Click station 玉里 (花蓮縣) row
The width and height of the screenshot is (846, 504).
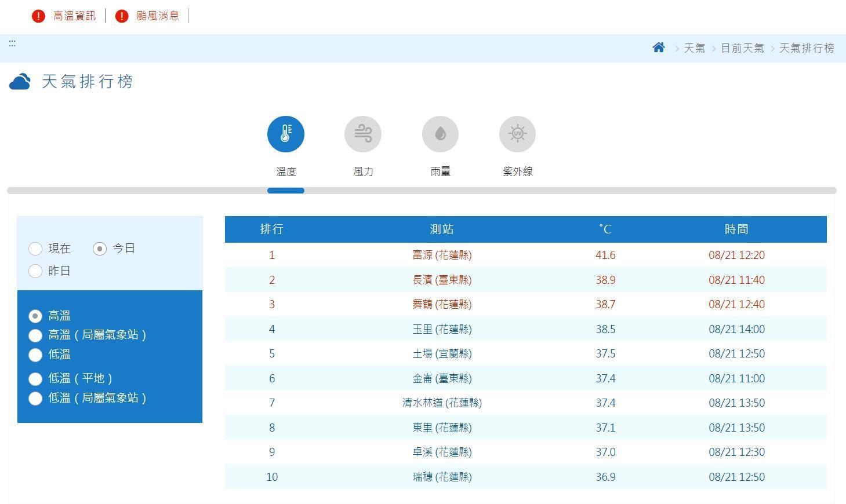(x=442, y=329)
